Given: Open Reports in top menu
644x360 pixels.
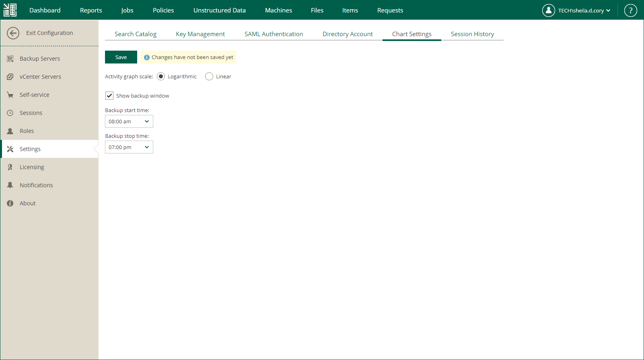Looking at the screenshot, I should tap(91, 10).
